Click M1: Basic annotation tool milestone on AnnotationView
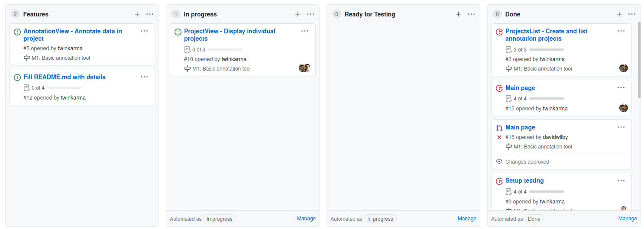 point(61,58)
